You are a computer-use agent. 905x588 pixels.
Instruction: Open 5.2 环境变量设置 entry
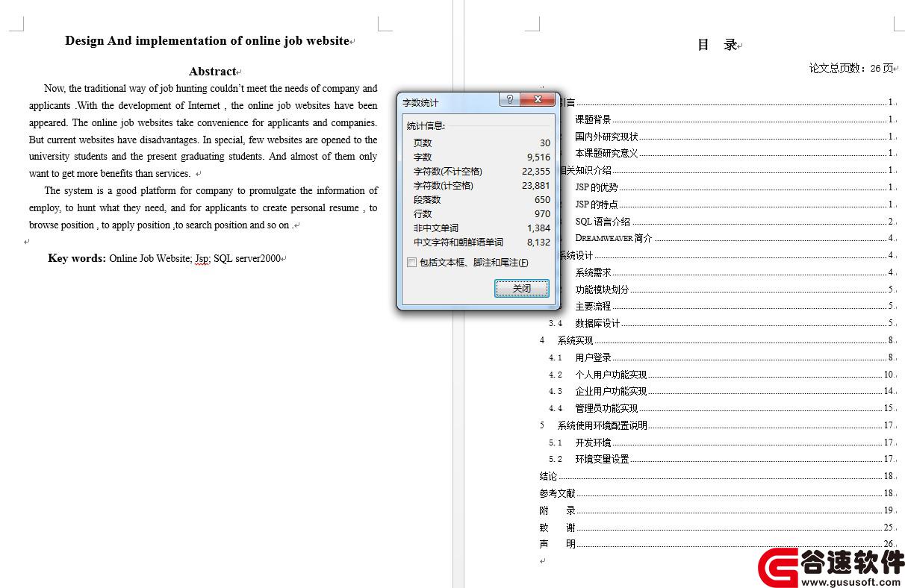(721, 459)
